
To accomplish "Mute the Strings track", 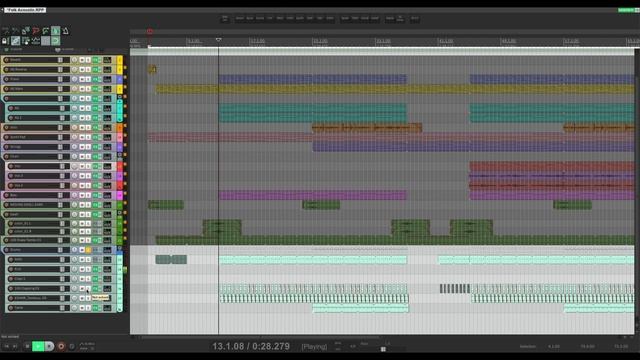I will (82, 147).
